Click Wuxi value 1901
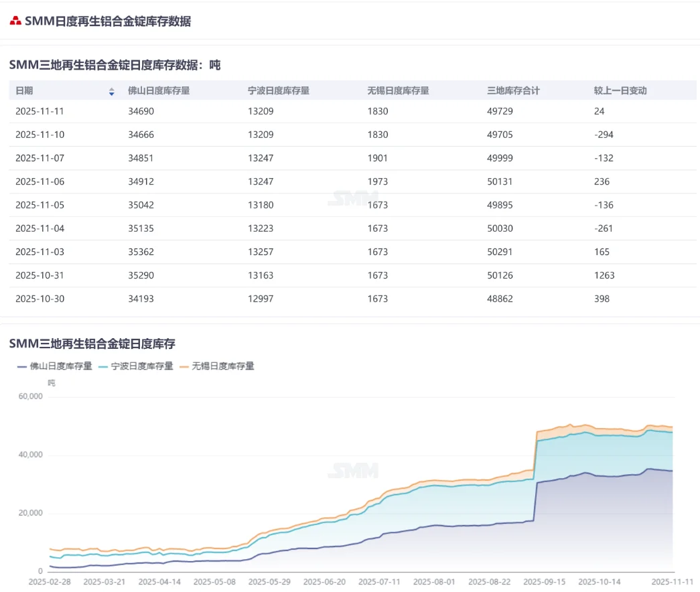The image size is (700, 592). tap(378, 158)
